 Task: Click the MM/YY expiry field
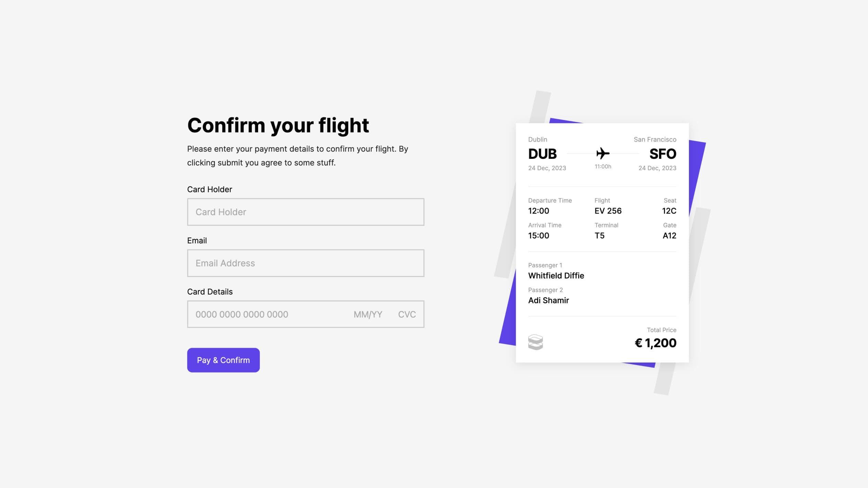pyautogui.click(x=368, y=314)
